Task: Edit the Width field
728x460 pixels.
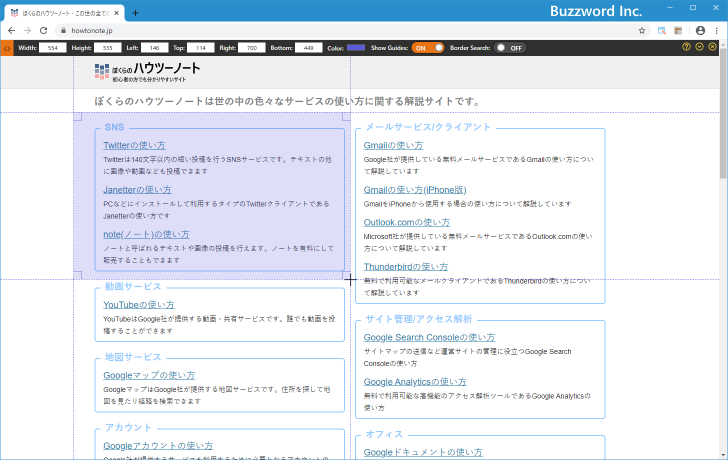Action: tap(52, 48)
